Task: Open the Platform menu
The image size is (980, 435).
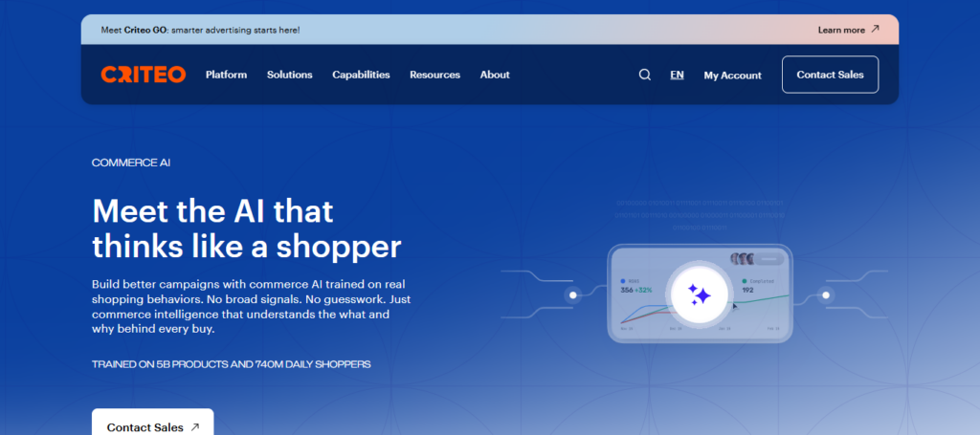Action: point(226,75)
